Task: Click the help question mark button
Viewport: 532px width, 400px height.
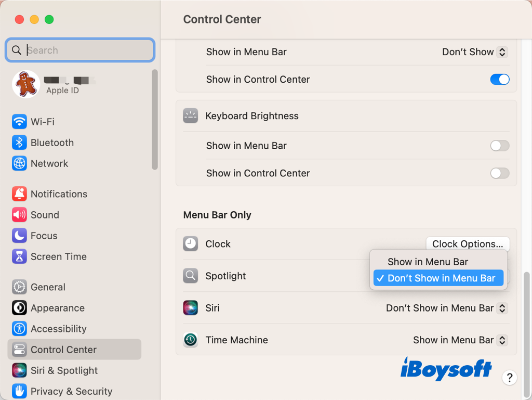Action: pos(510,378)
